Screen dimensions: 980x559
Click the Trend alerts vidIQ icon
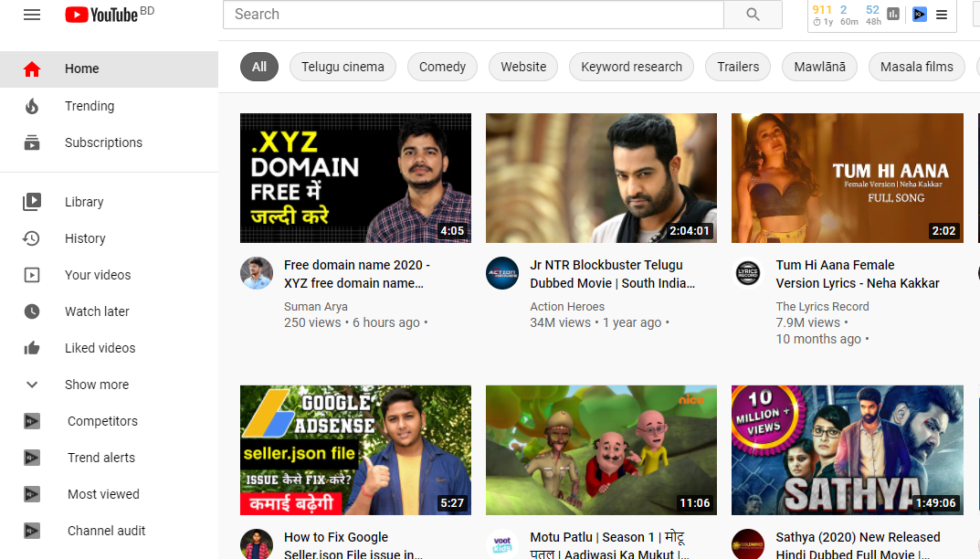[x=32, y=458]
